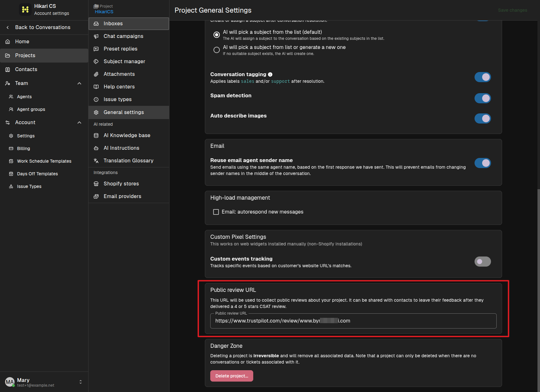Screen dimensions: 540x392
Task: Toggle Reuse email agent sender name
Action: coord(482,163)
